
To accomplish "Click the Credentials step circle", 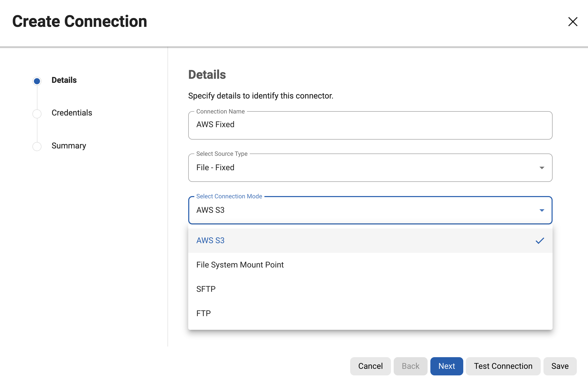I will point(37,114).
